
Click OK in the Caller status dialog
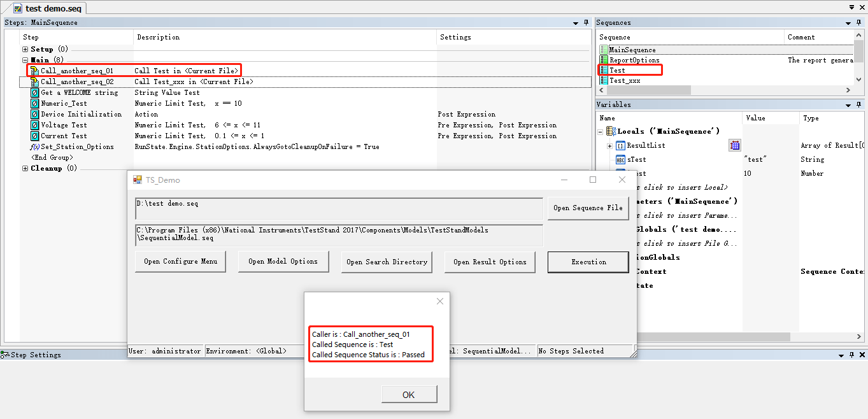point(409,394)
